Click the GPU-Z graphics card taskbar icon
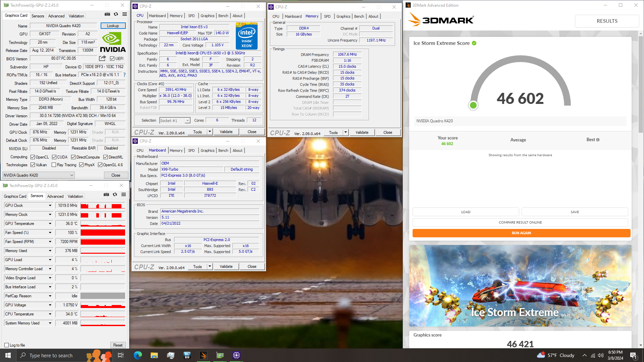The image size is (644, 362). point(220,355)
